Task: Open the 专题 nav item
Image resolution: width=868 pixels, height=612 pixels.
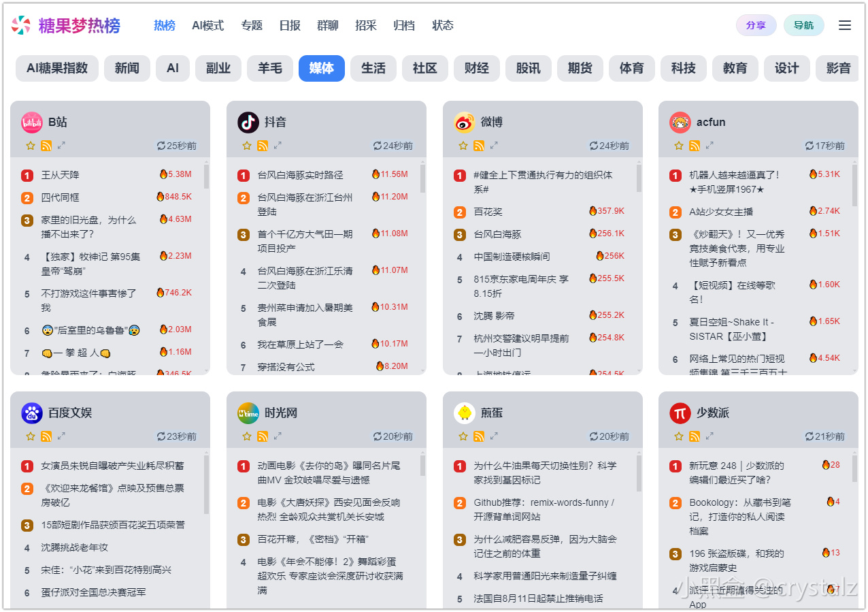Action: click(252, 25)
